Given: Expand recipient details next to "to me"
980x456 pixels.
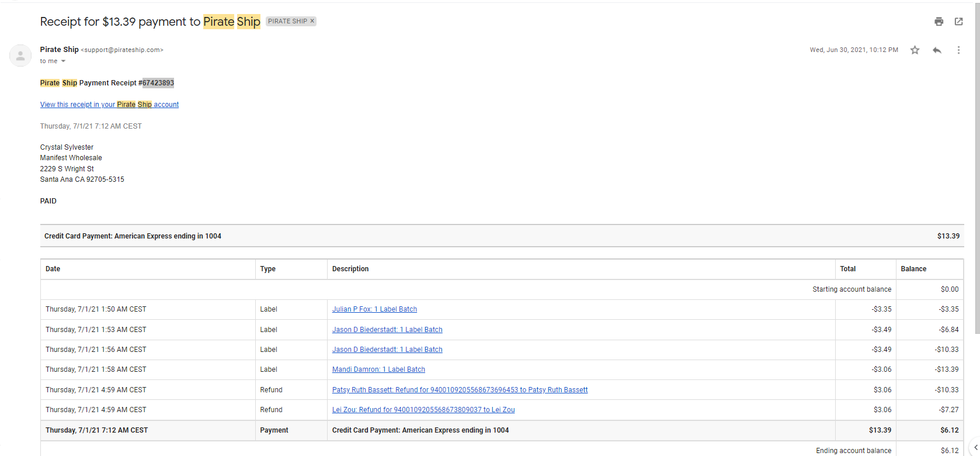Looking at the screenshot, I should point(63,61).
